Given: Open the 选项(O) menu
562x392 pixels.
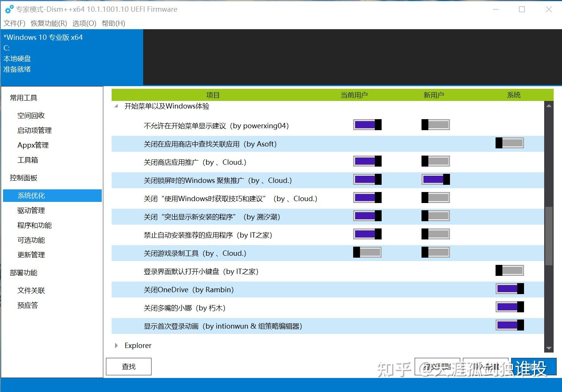Looking at the screenshot, I should (84, 23).
